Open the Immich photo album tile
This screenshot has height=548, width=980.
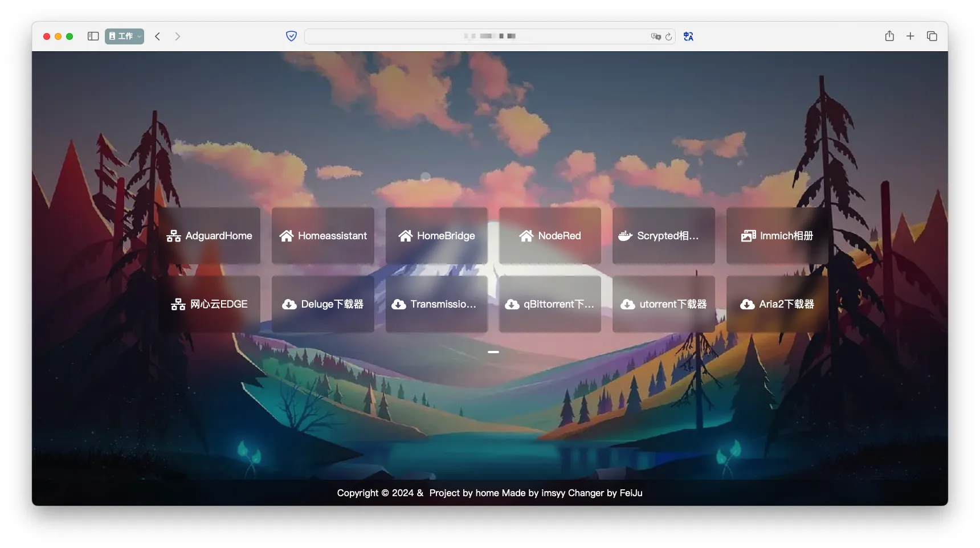(x=777, y=236)
